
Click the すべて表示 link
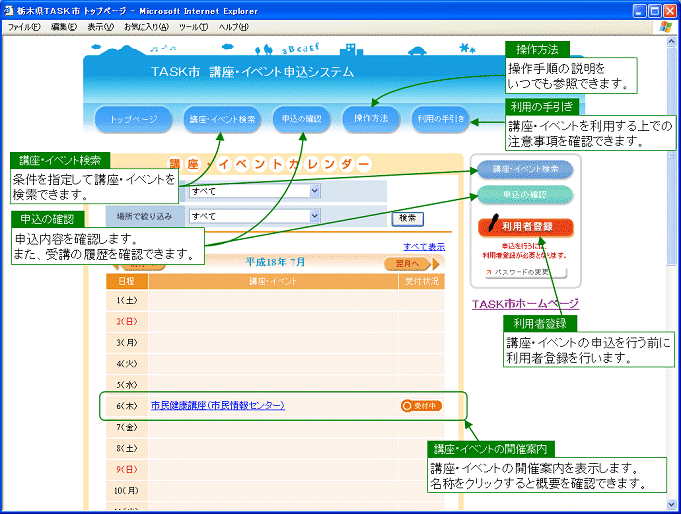(424, 246)
